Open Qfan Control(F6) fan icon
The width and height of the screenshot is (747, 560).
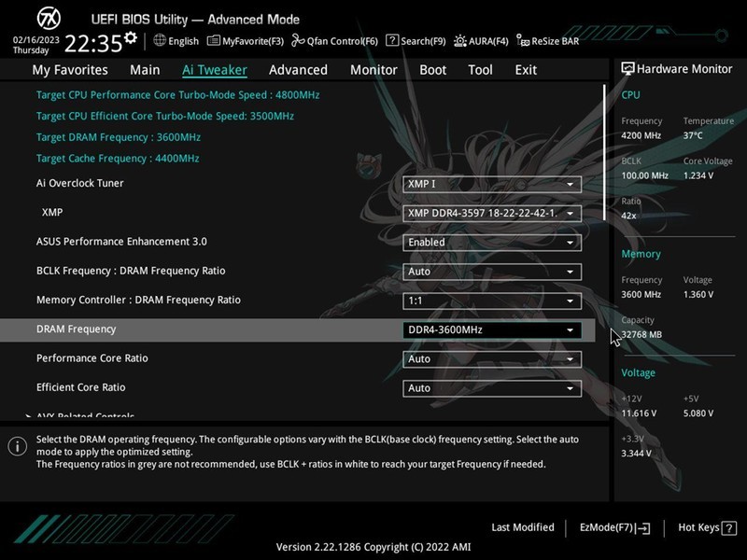pos(298,40)
